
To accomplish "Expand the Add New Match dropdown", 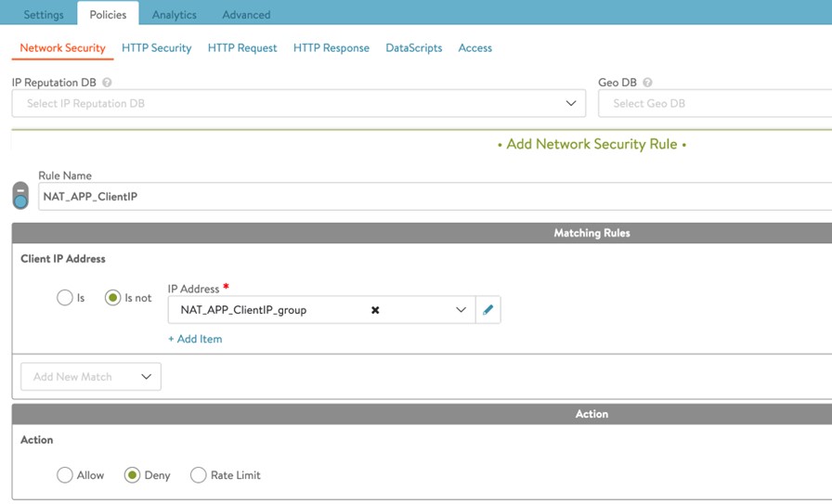I will click(91, 377).
